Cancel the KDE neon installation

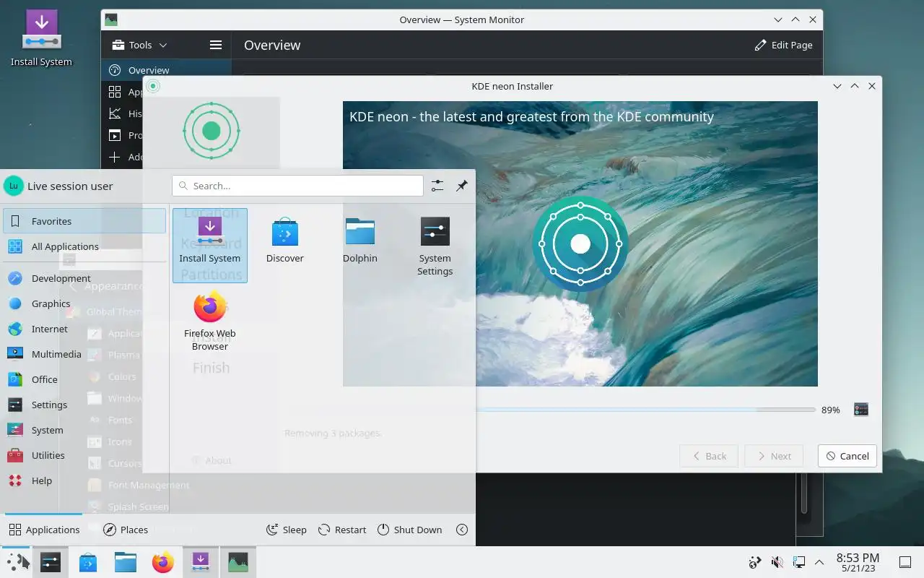pos(847,456)
